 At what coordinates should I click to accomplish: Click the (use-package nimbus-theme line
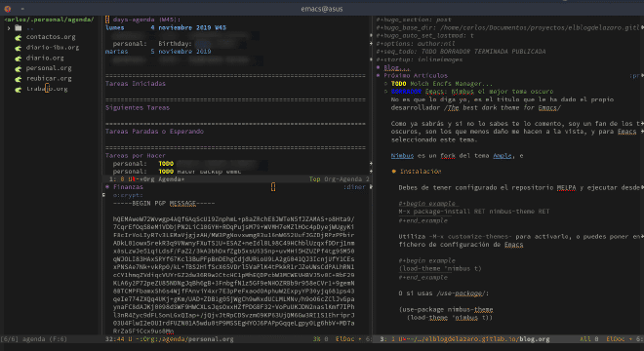pyautogui.click(x=446, y=309)
